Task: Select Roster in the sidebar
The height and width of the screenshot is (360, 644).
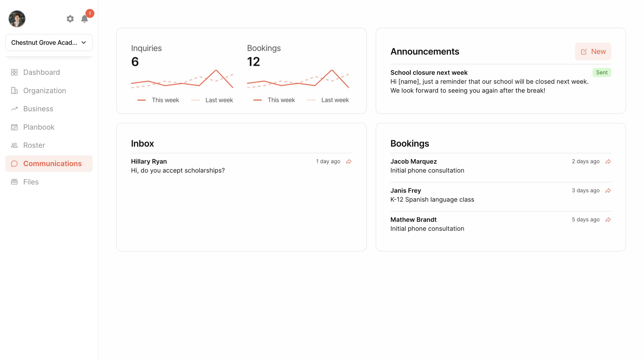Action: point(34,145)
